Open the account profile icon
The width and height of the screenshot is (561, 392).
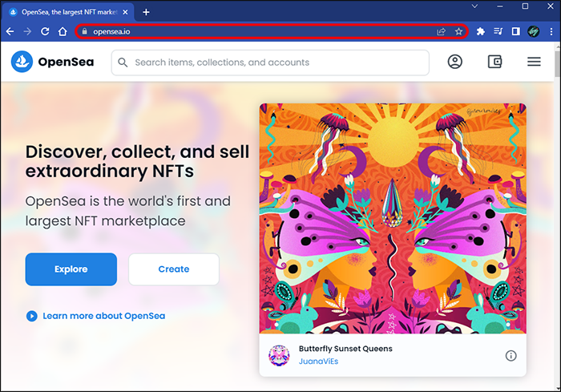coord(455,62)
